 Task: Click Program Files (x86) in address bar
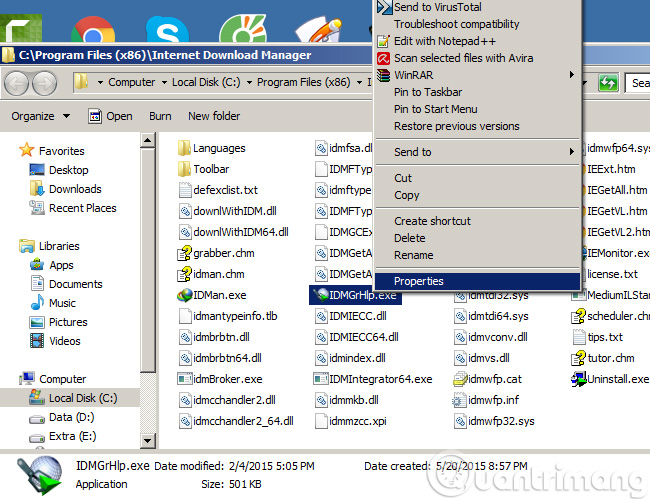[x=303, y=83]
